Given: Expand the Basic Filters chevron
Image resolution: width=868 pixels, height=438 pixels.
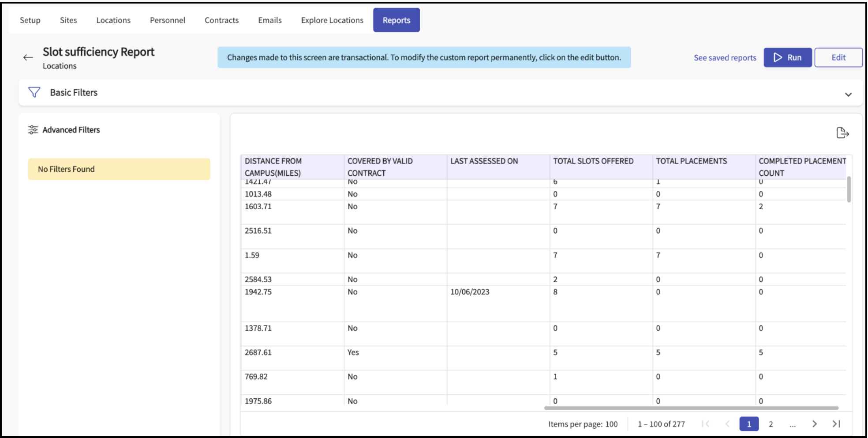Looking at the screenshot, I should 848,94.
